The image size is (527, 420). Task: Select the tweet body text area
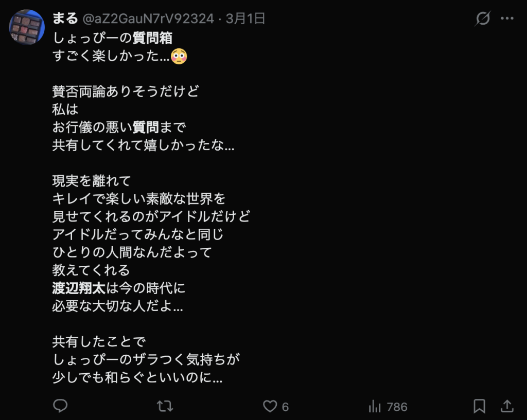pos(149,216)
